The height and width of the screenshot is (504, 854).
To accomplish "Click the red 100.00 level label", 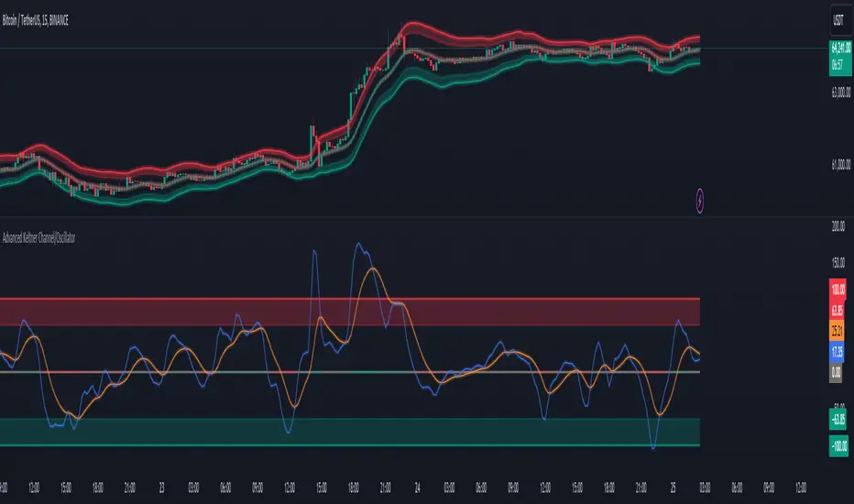I will click(838, 289).
